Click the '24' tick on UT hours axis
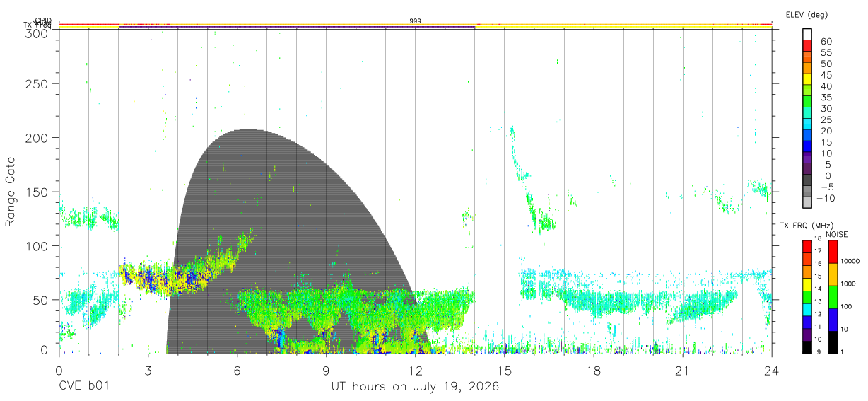This screenshot has height=401, width=868. click(x=771, y=371)
